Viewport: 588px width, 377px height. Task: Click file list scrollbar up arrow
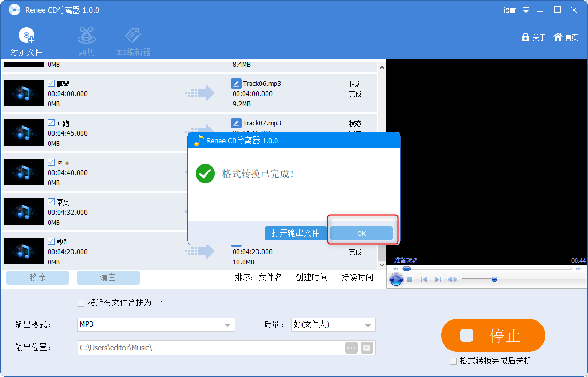point(382,67)
